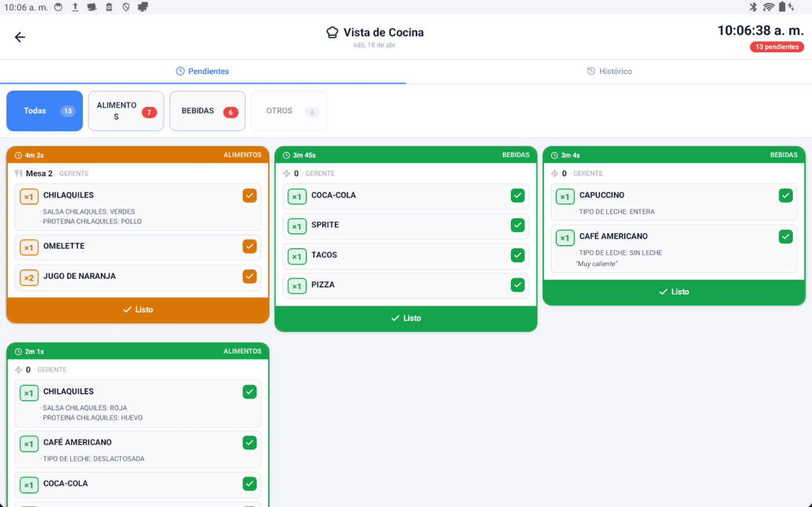Screen dimensions: 812x507
Task: Toggle the Sprite item checkbox
Action: click(x=517, y=225)
